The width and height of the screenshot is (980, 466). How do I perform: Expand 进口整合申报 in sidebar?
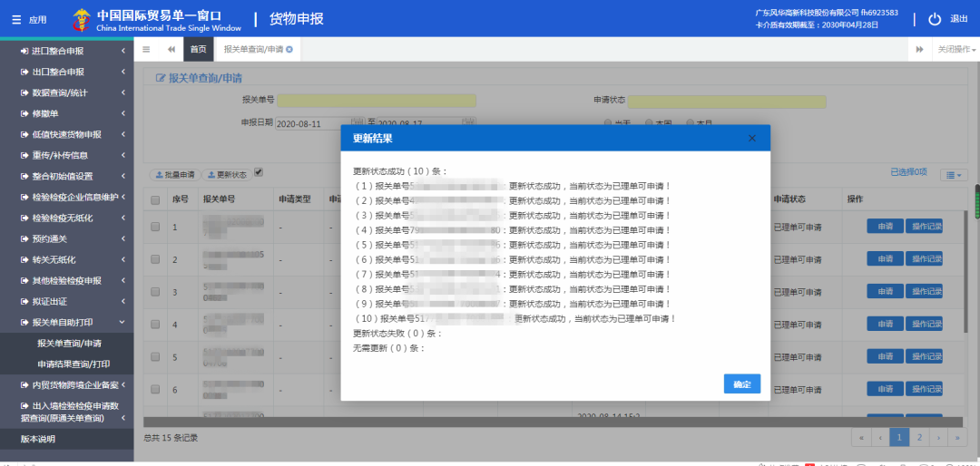pos(67,51)
